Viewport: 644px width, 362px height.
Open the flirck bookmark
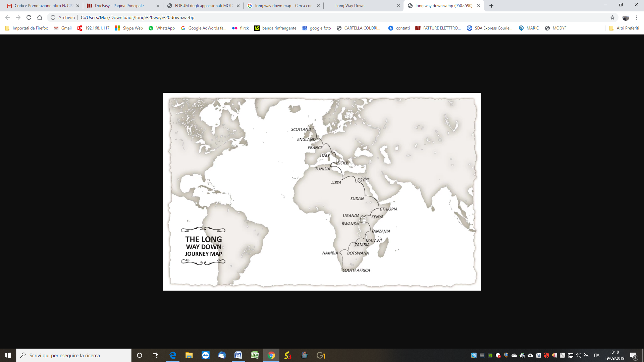[240, 28]
